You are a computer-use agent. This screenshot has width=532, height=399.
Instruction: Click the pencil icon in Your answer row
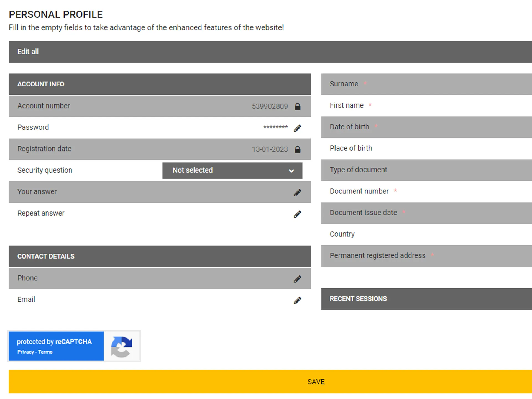coord(297,193)
